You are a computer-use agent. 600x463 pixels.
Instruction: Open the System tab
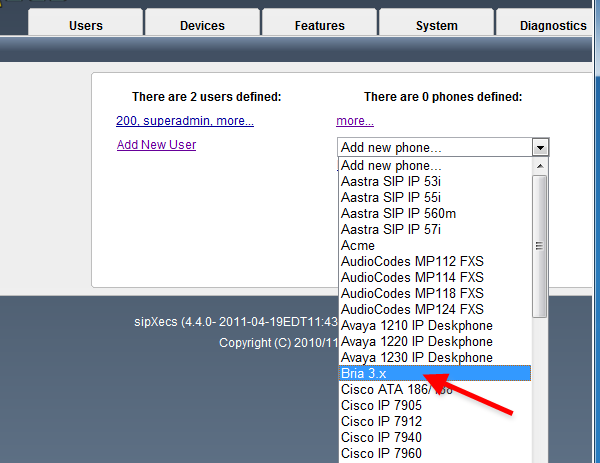click(437, 22)
